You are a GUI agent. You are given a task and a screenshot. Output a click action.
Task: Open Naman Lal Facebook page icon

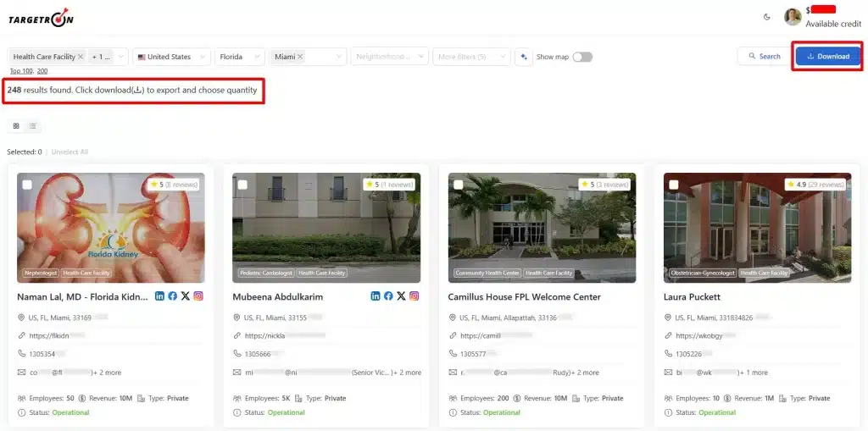(173, 296)
